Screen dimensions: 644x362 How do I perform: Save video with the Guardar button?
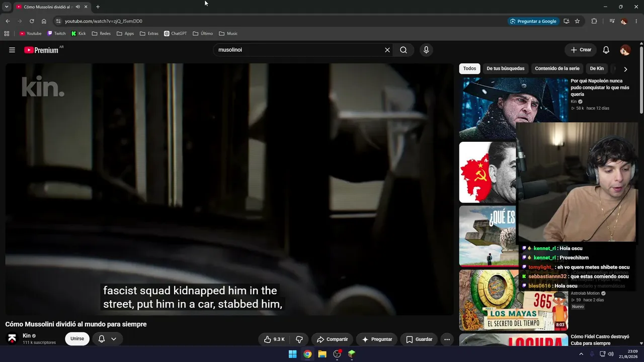(x=419, y=339)
